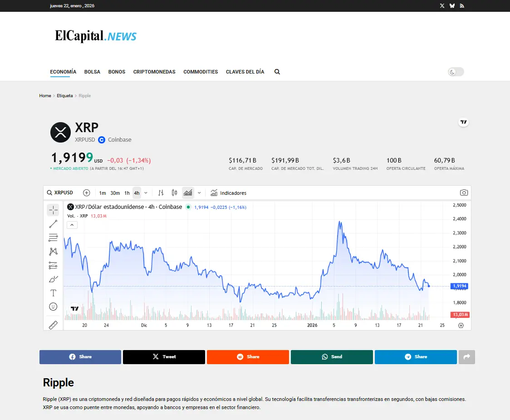The image size is (510, 420).
Task: Expand the time interval dropdown arrow
Action: (x=146, y=193)
